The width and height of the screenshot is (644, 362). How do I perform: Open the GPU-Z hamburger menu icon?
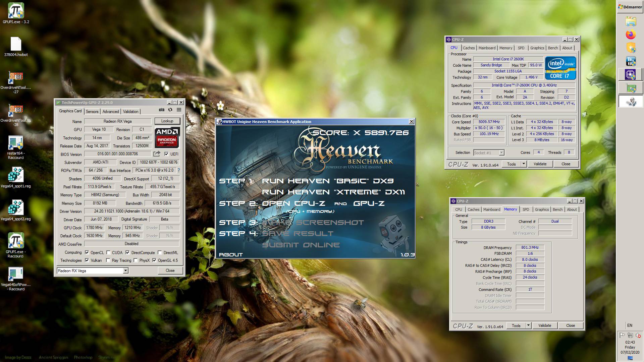[179, 110]
